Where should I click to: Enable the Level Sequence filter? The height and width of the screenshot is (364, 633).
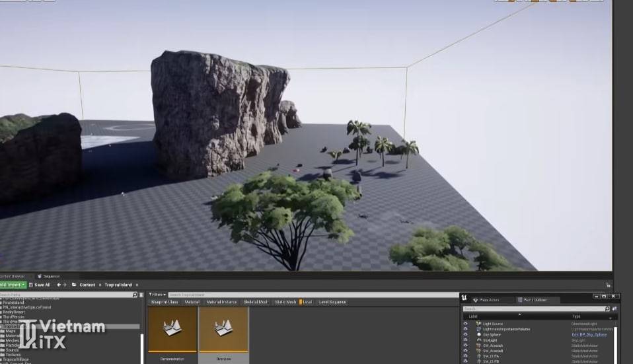[332, 302]
